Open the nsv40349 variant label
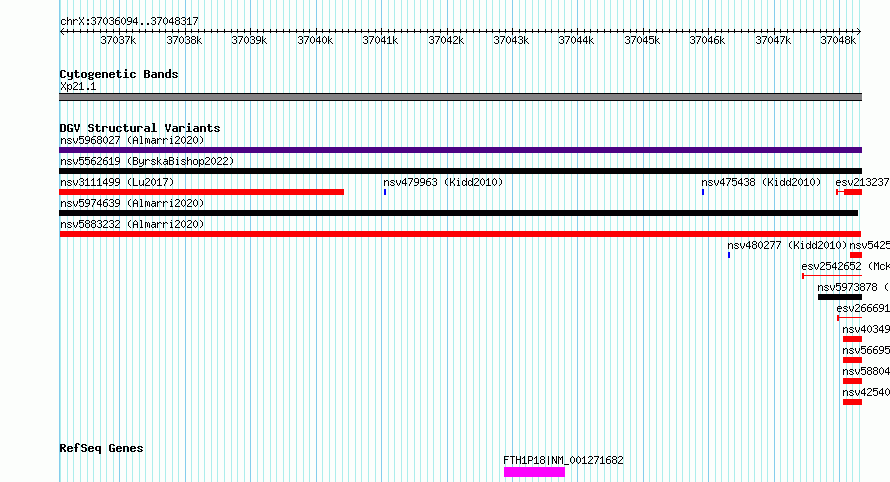The width and height of the screenshot is (890, 482). pos(866,329)
